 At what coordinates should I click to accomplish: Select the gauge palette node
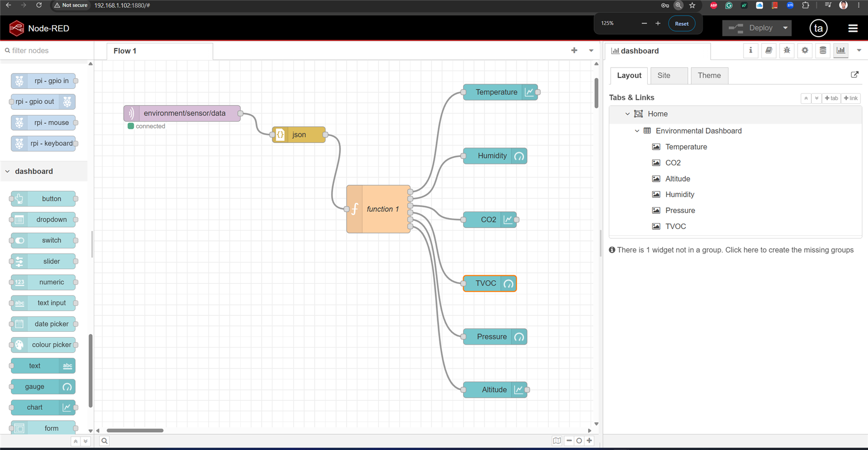pyautogui.click(x=43, y=386)
